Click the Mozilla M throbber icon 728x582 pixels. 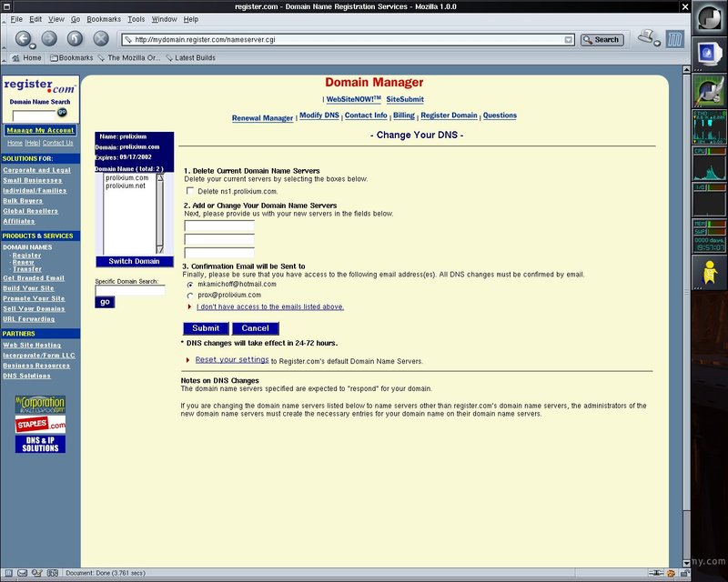point(674,39)
